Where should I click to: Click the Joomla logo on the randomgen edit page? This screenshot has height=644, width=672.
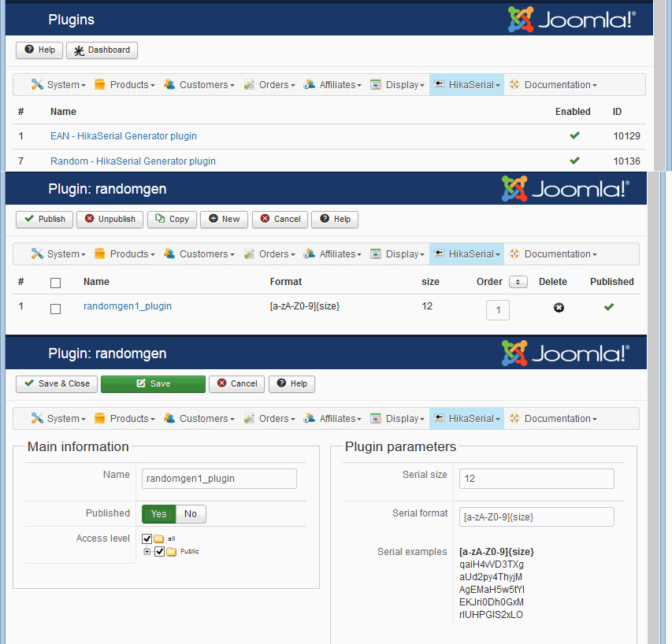pyautogui.click(x=566, y=353)
